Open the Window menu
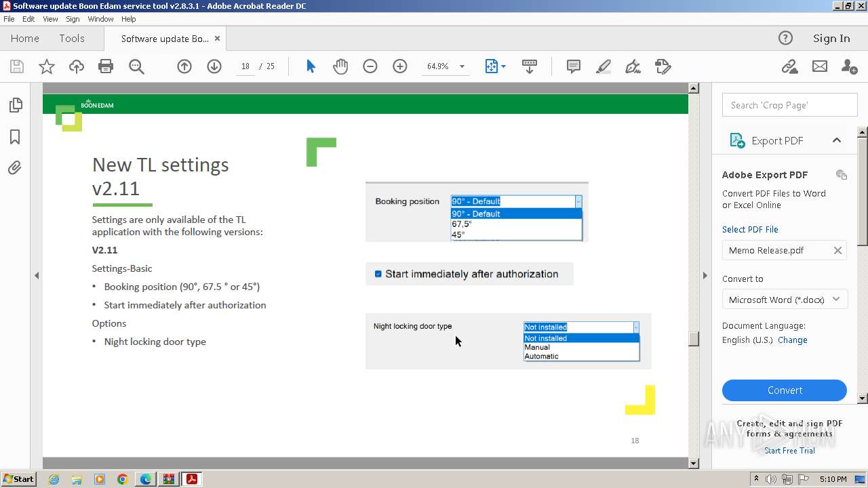 point(100,19)
